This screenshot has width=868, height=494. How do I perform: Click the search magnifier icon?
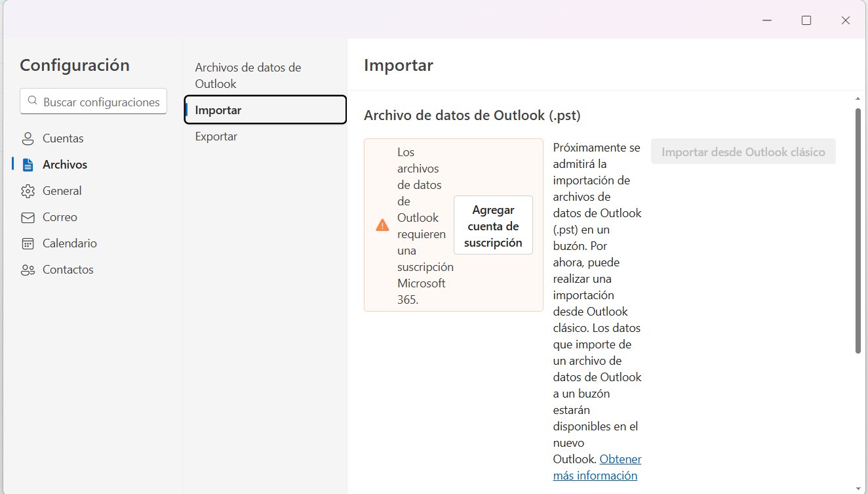33,101
